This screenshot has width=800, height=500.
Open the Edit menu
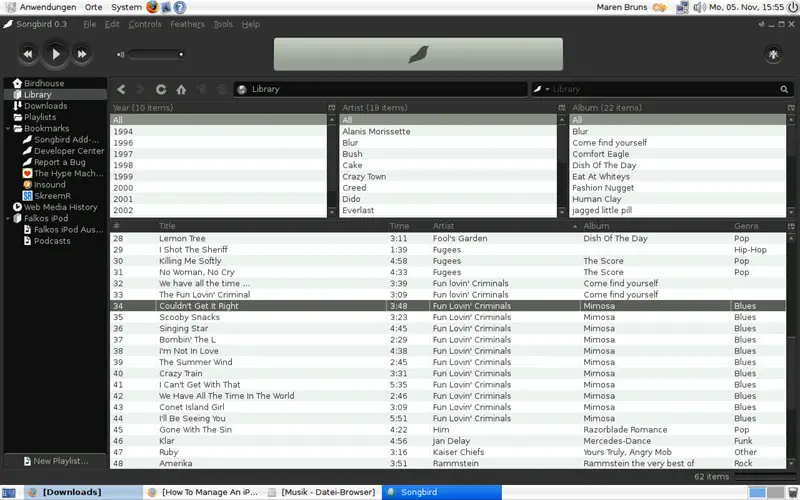pyautogui.click(x=112, y=24)
